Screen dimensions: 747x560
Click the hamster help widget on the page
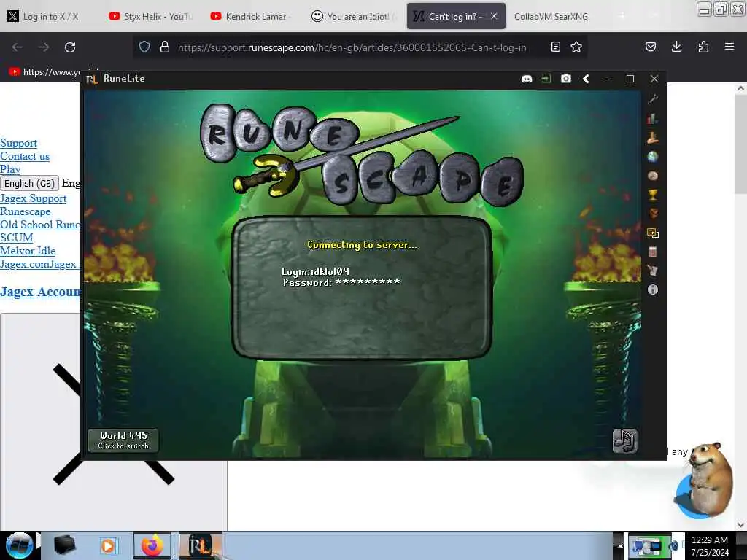(705, 481)
